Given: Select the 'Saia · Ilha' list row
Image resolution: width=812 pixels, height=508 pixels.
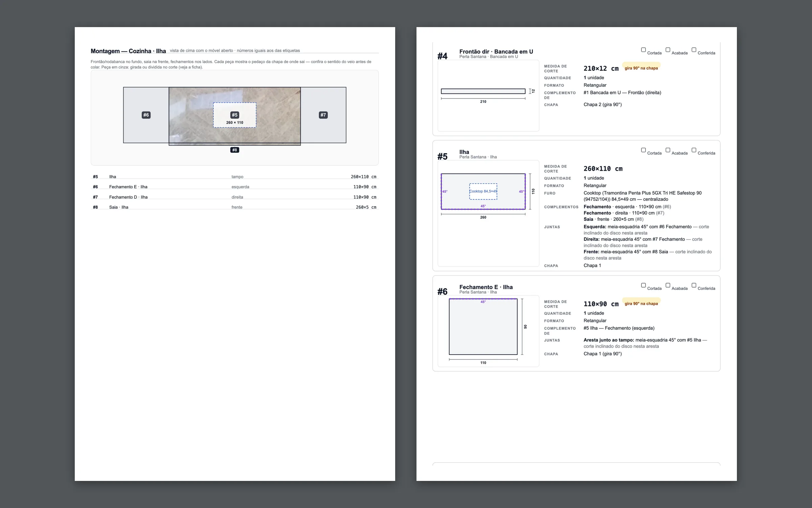Looking at the screenshot, I should tap(234, 207).
